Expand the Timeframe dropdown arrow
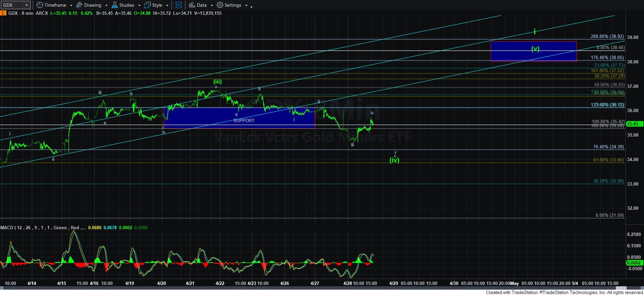 (71, 5)
